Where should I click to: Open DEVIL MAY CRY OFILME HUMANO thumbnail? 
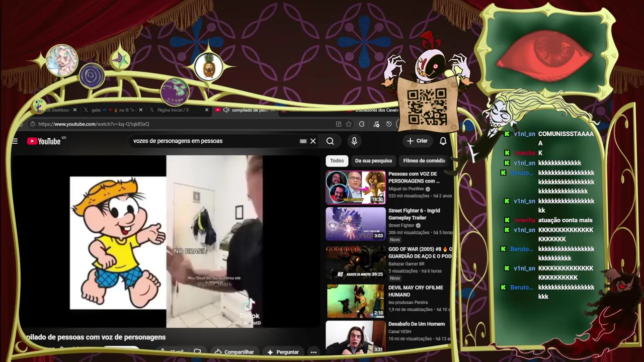(x=356, y=301)
